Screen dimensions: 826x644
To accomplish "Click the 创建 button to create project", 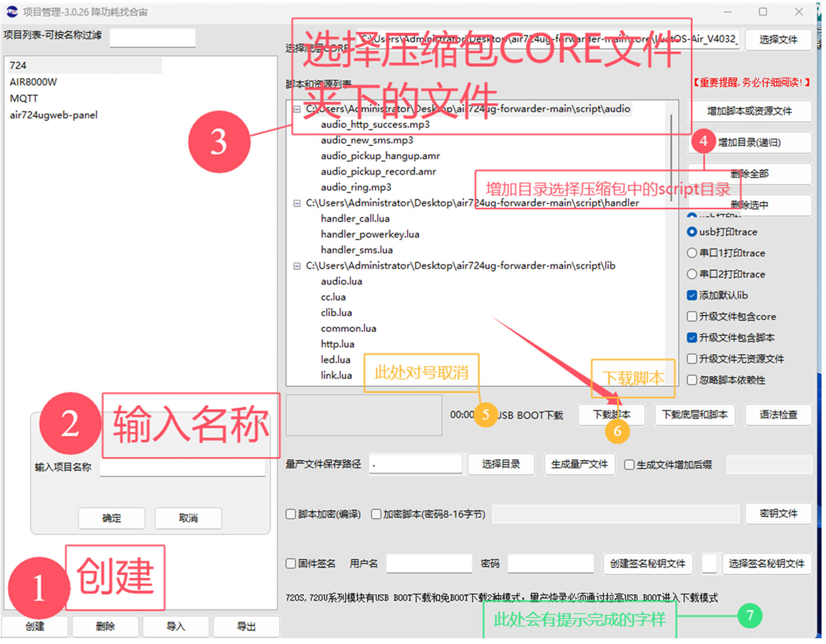I will click(35, 626).
